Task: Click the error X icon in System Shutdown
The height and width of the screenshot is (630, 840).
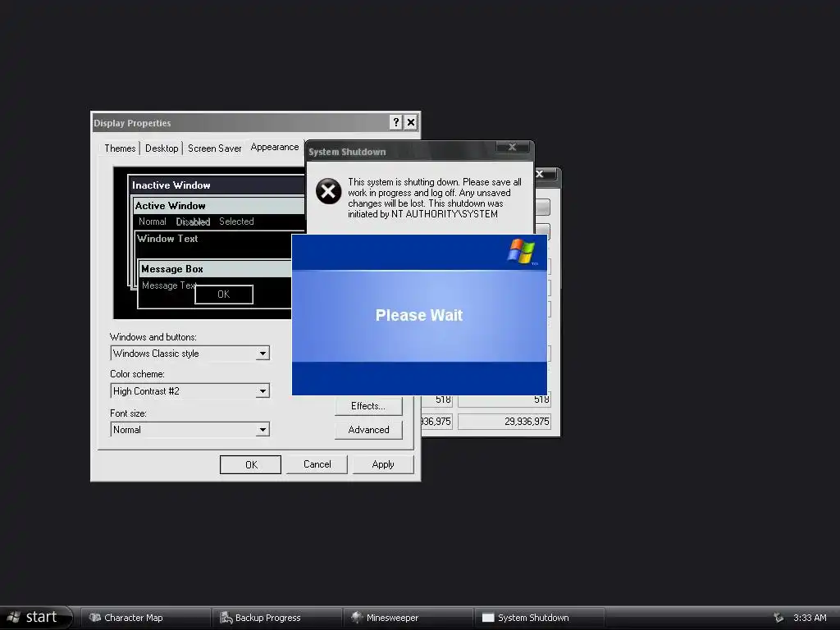Action: point(328,191)
